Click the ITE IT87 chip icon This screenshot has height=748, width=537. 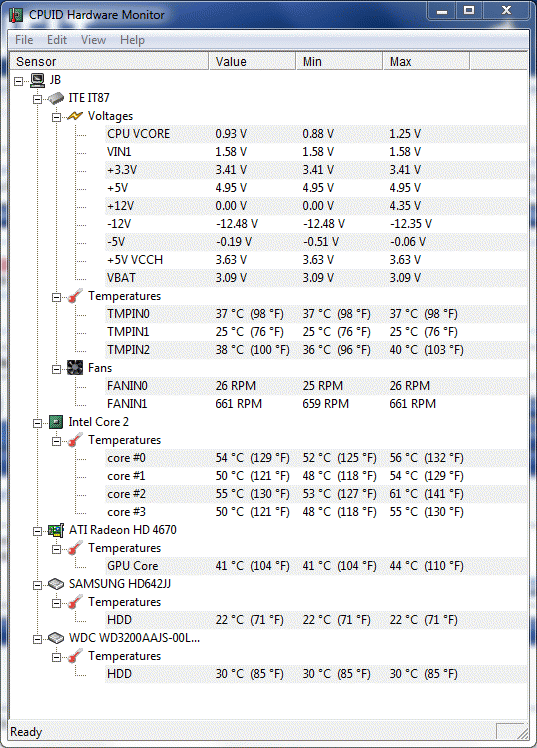click(x=56, y=98)
